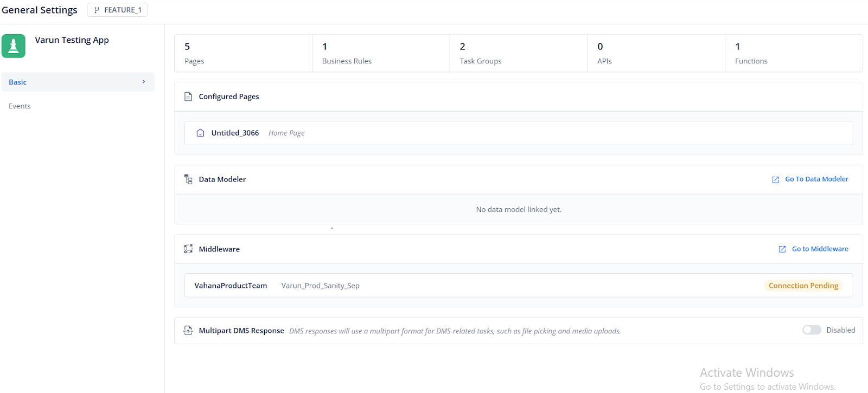
Task: Click external link icon beside Go to Middleware
Action: point(782,249)
